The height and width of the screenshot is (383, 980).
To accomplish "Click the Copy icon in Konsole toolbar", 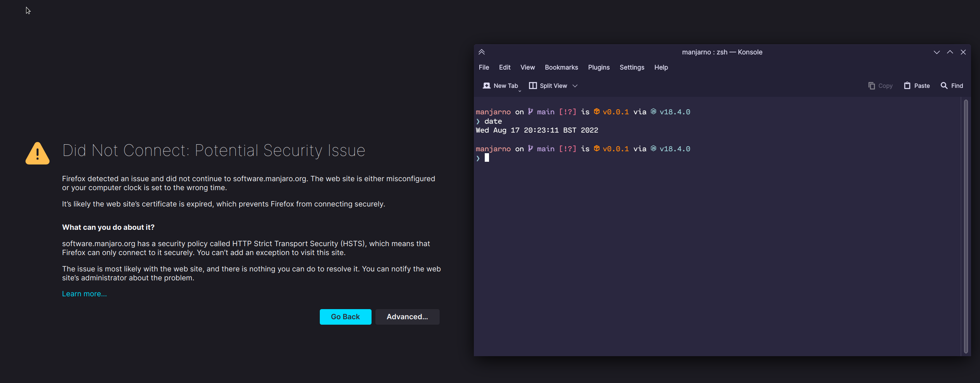I will click(871, 86).
